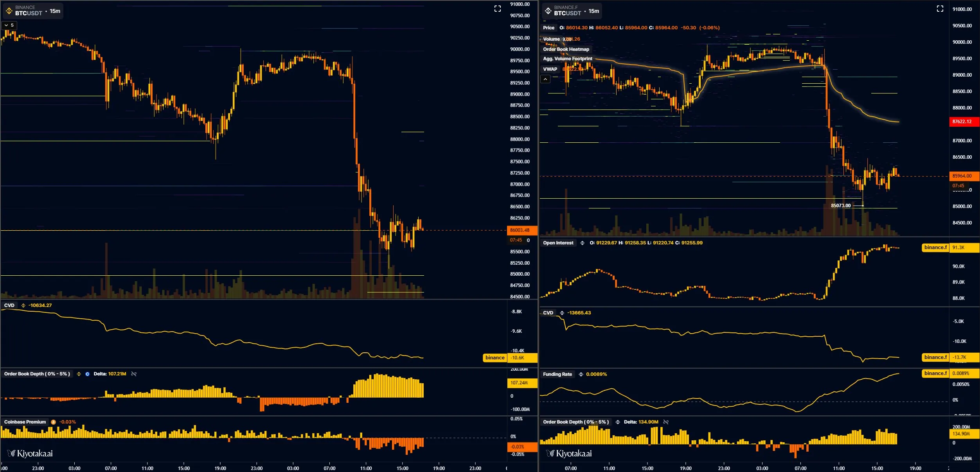Select the VWAP indicator label
980x472 pixels.
pyautogui.click(x=550, y=69)
